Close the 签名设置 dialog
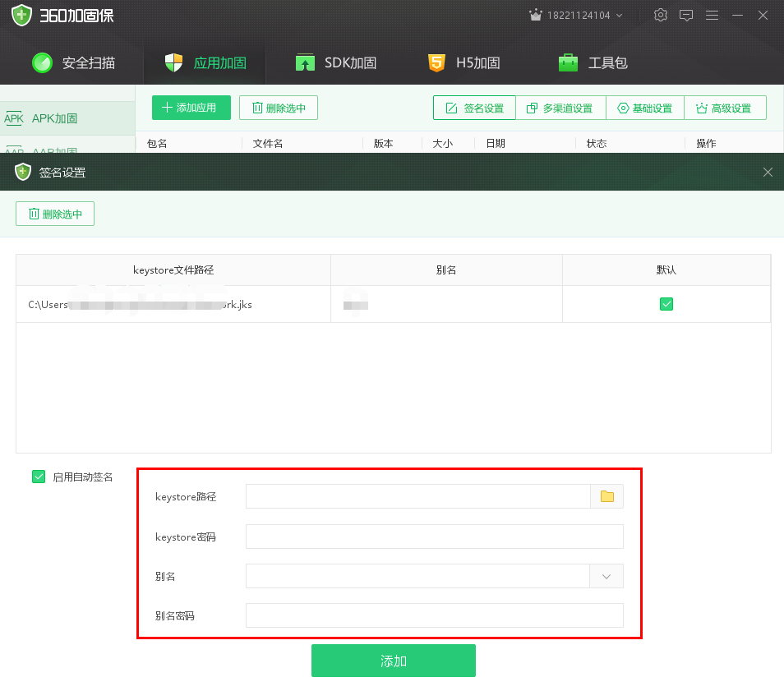 (768, 173)
